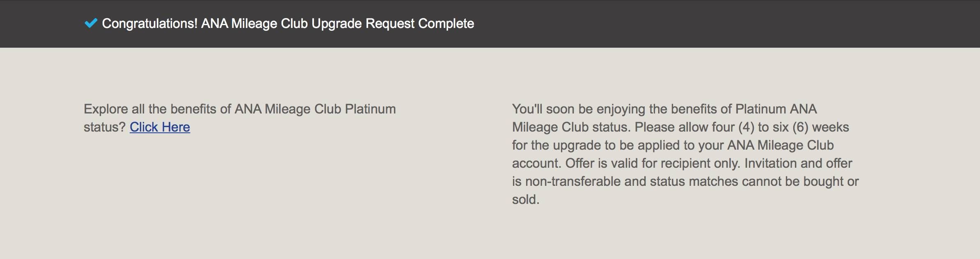The width and height of the screenshot is (980, 259).
Task: Click the "Congratulations!" word in the header
Action: (x=149, y=23)
